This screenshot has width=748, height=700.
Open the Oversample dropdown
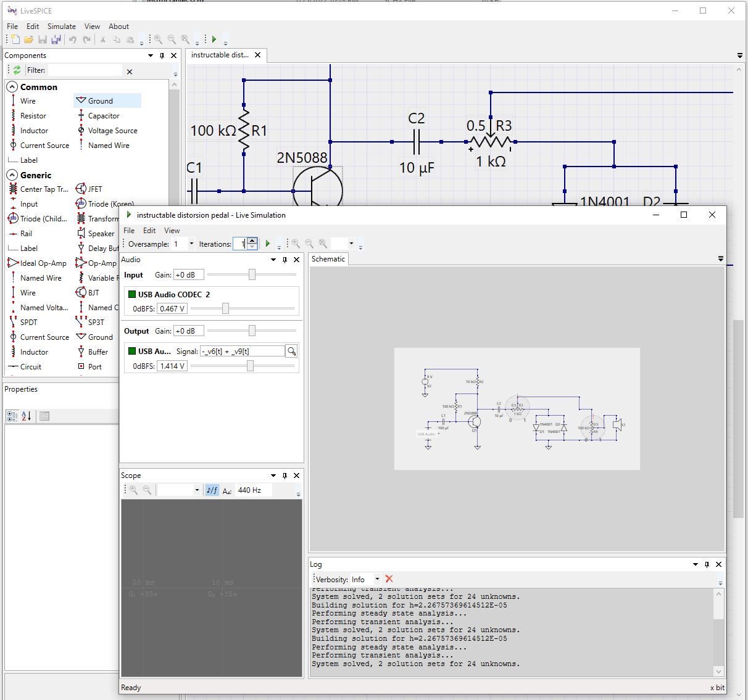pyautogui.click(x=191, y=244)
